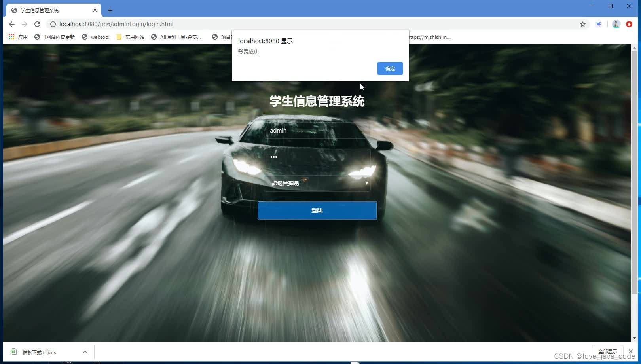Viewport: 641px width, 364px height.
Task: Click the site info icon in address bar
Action: click(x=53, y=24)
